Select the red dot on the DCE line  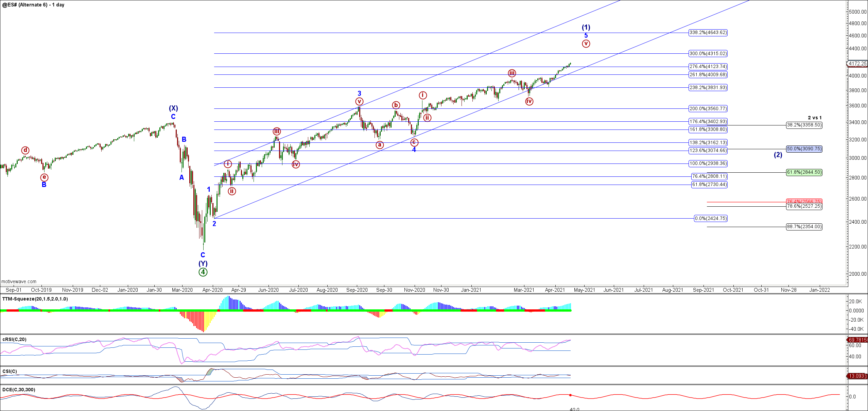pos(570,395)
